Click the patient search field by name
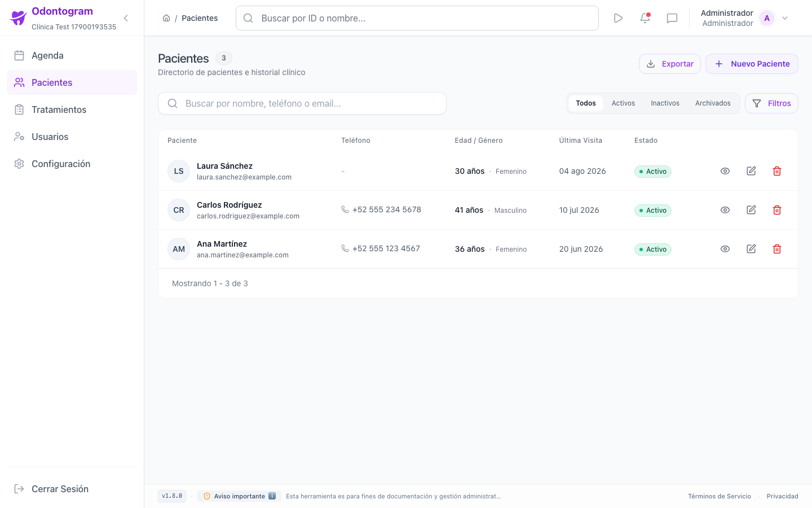 point(302,103)
